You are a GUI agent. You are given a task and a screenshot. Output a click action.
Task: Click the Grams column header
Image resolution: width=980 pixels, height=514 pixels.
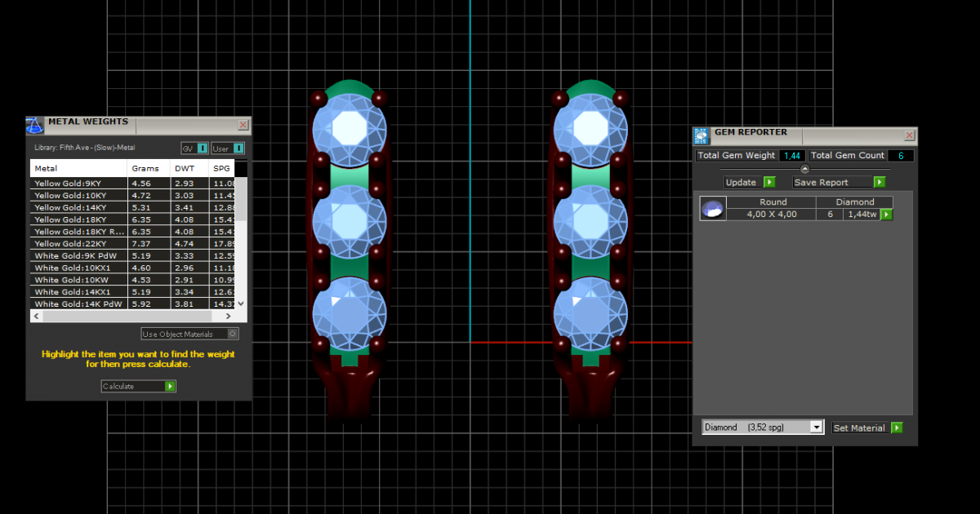(149, 168)
